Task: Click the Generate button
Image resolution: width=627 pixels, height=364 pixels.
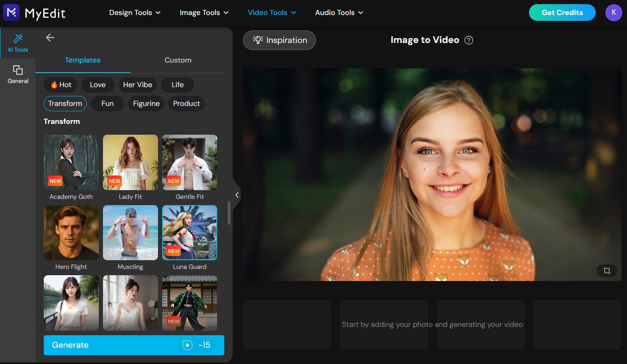Action: [134, 345]
